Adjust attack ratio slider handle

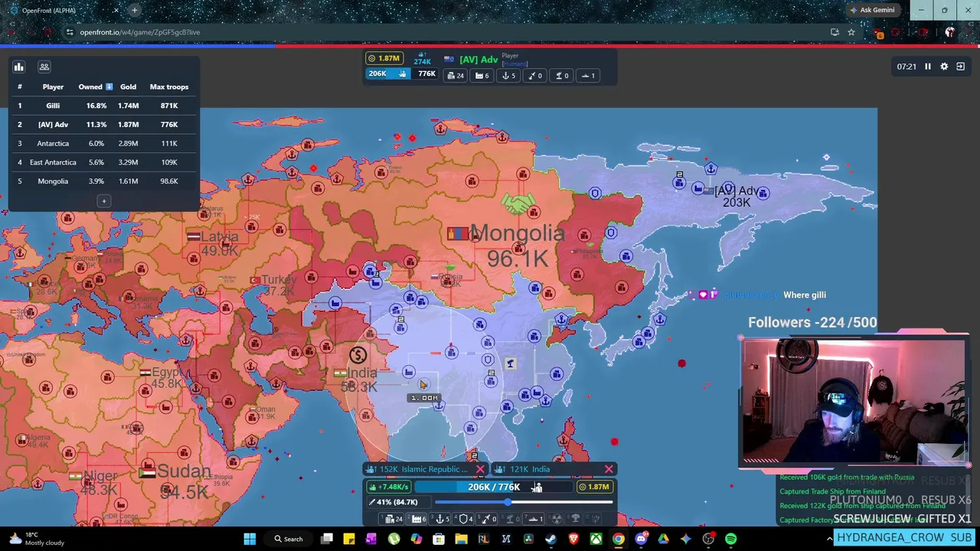point(508,502)
